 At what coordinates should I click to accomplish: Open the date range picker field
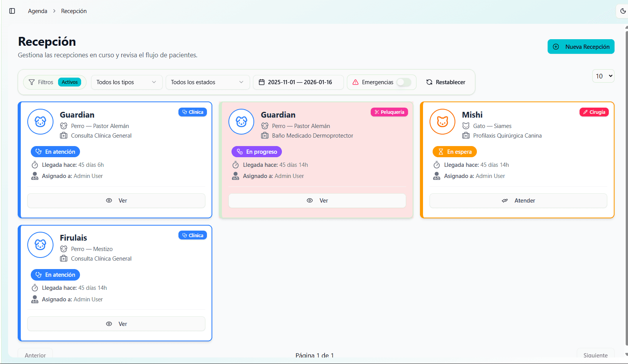pos(298,82)
